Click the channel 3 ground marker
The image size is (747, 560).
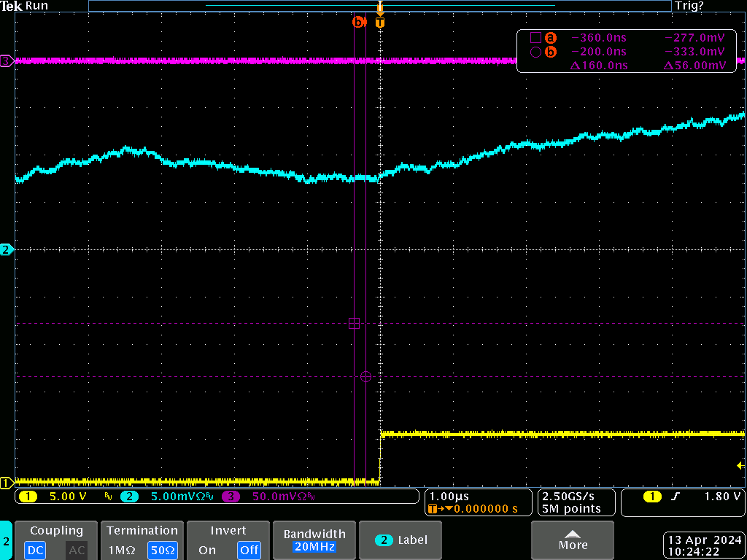(x=7, y=61)
